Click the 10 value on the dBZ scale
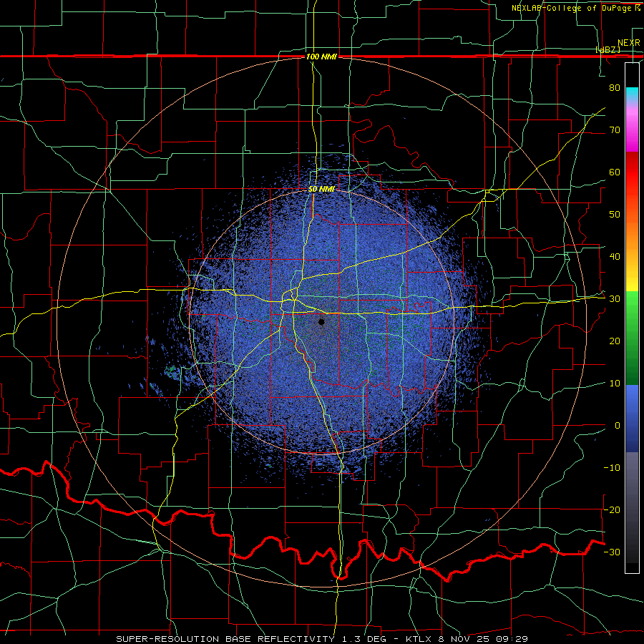The height and width of the screenshot is (644, 644). pos(615,384)
